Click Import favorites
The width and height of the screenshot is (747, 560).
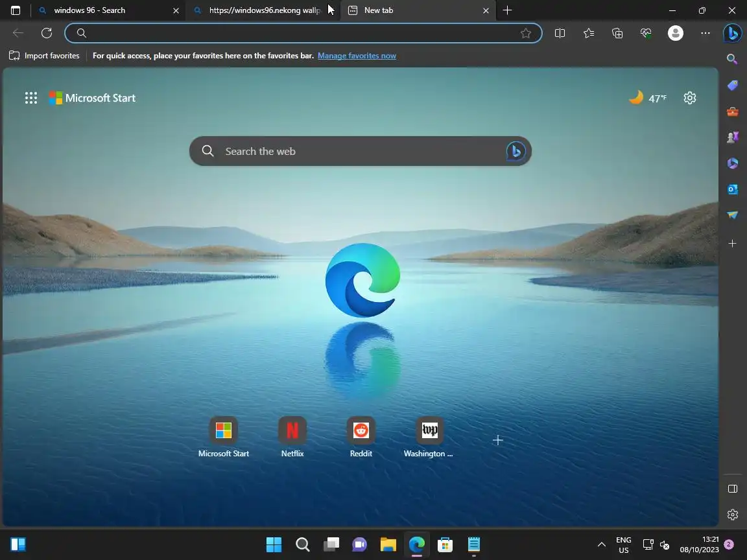44,56
